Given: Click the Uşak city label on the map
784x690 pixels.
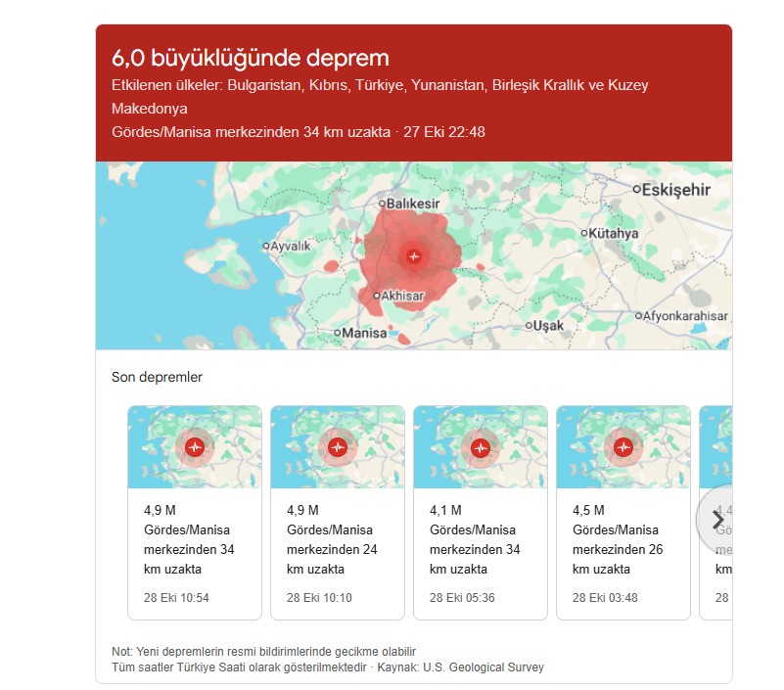Looking at the screenshot, I should tap(548, 326).
